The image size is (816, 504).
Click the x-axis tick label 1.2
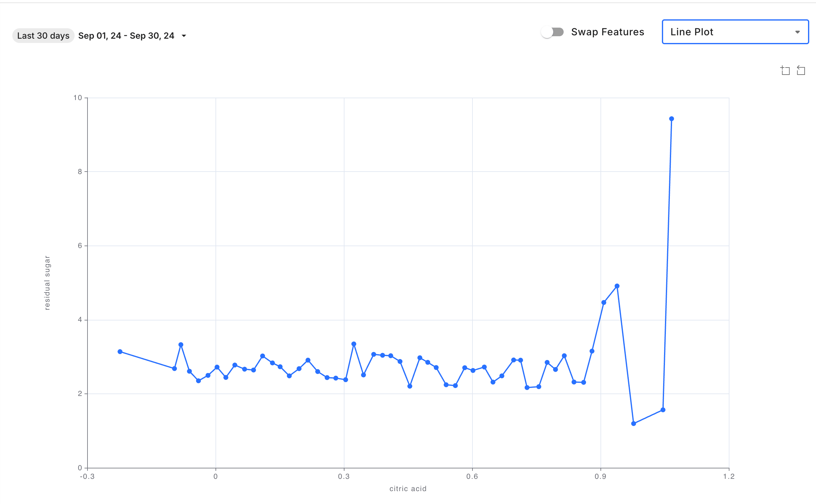click(729, 476)
